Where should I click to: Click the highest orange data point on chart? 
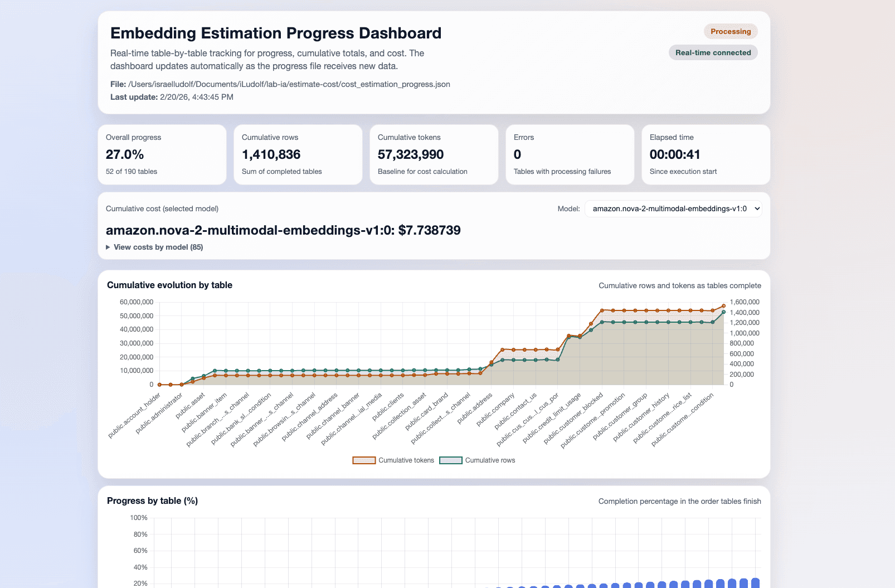(724, 305)
